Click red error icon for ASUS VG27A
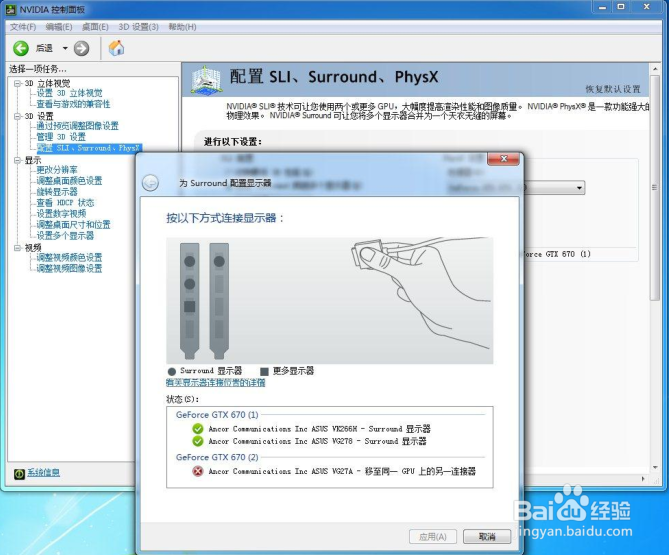 click(x=198, y=471)
